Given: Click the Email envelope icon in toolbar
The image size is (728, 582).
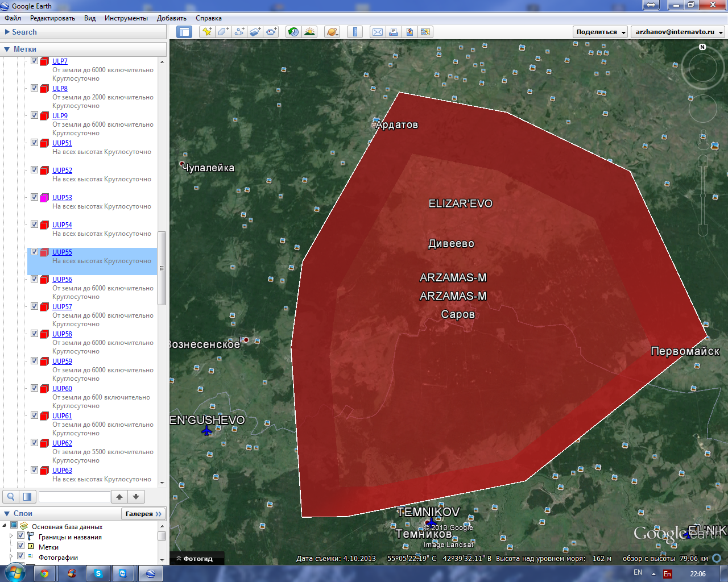Looking at the screenshot, I should [x=378, y=32].
